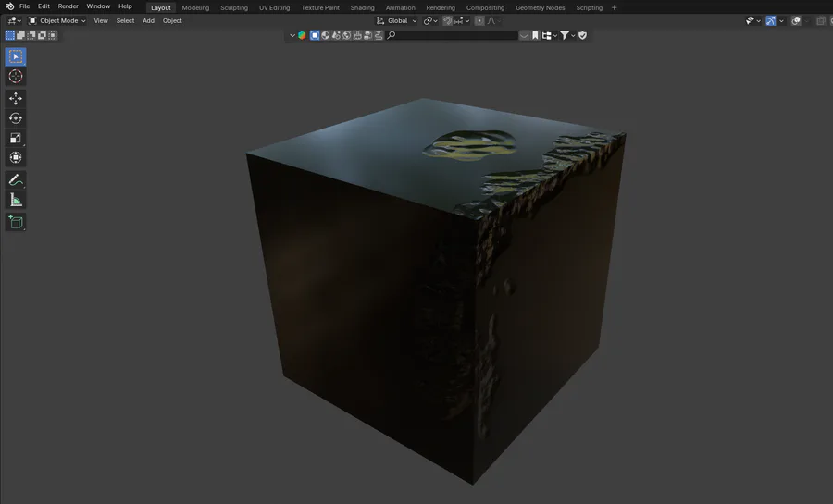The image size is (833, 504).
Task: Expand the funnel filter options arrow
Action: (x=573, y=35)
